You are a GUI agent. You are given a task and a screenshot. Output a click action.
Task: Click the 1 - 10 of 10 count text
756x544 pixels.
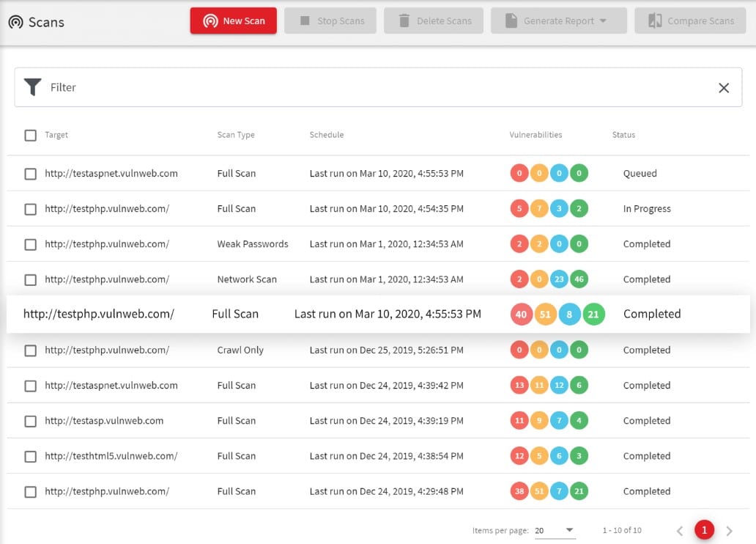point(622,530)
